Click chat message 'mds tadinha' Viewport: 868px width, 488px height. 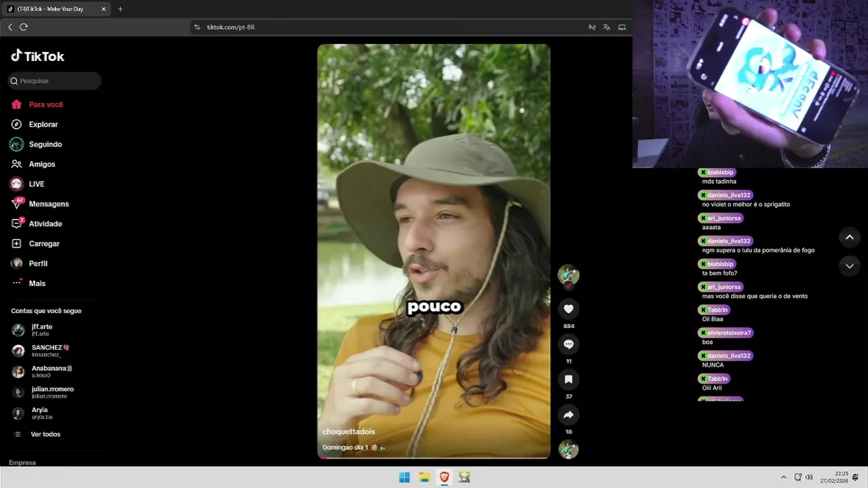[719, 182]
